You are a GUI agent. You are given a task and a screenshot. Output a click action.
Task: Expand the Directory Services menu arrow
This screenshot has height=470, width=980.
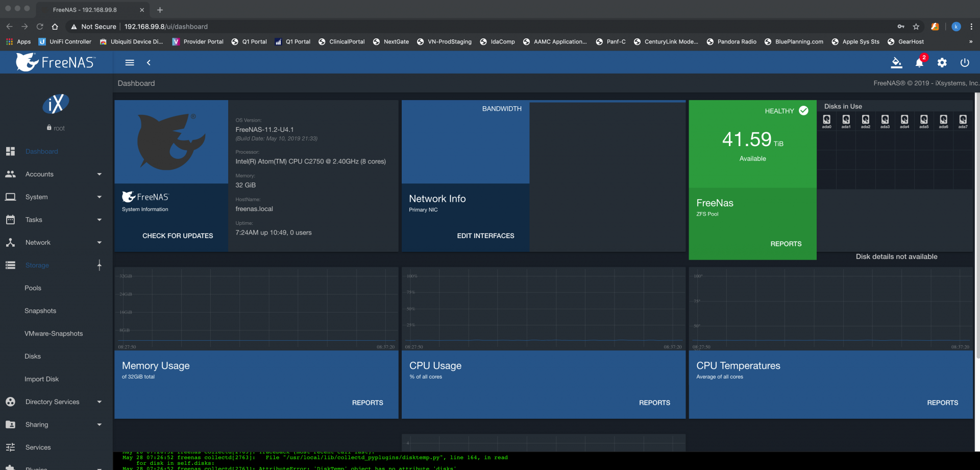coord(100,402)
